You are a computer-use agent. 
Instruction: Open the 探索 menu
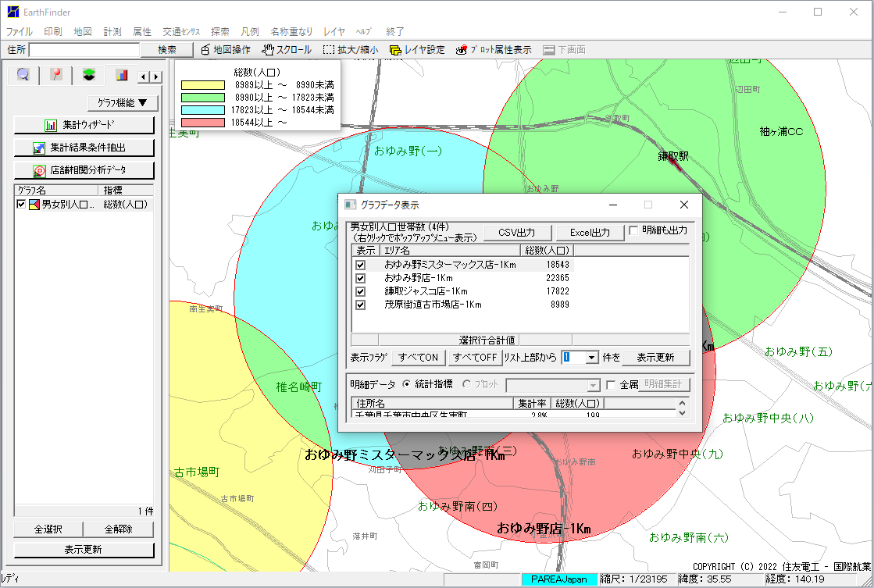point(220,32)
